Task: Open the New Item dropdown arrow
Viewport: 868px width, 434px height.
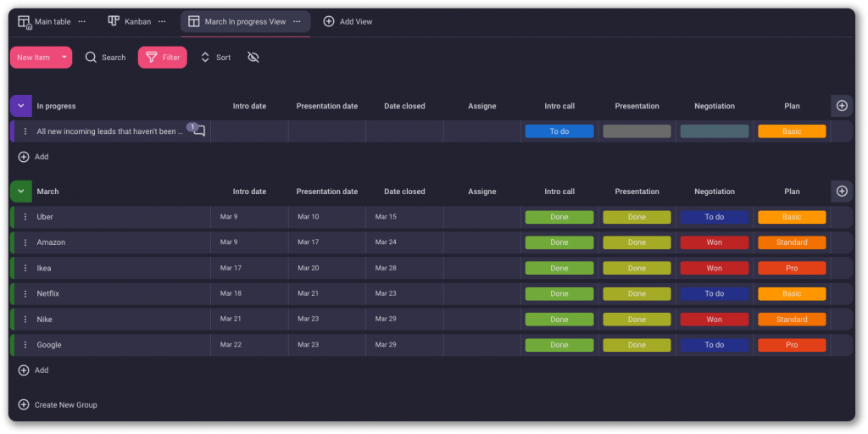Action: 64,58
